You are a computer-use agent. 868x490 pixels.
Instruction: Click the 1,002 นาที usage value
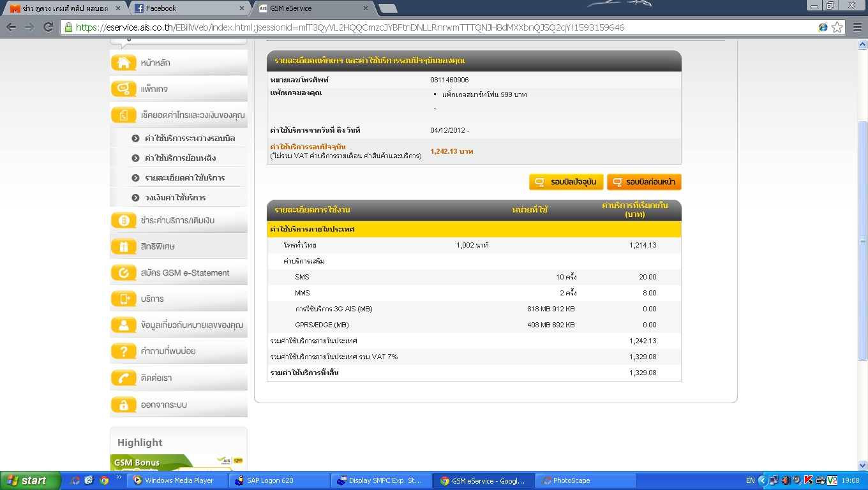[x=472, y=245]
